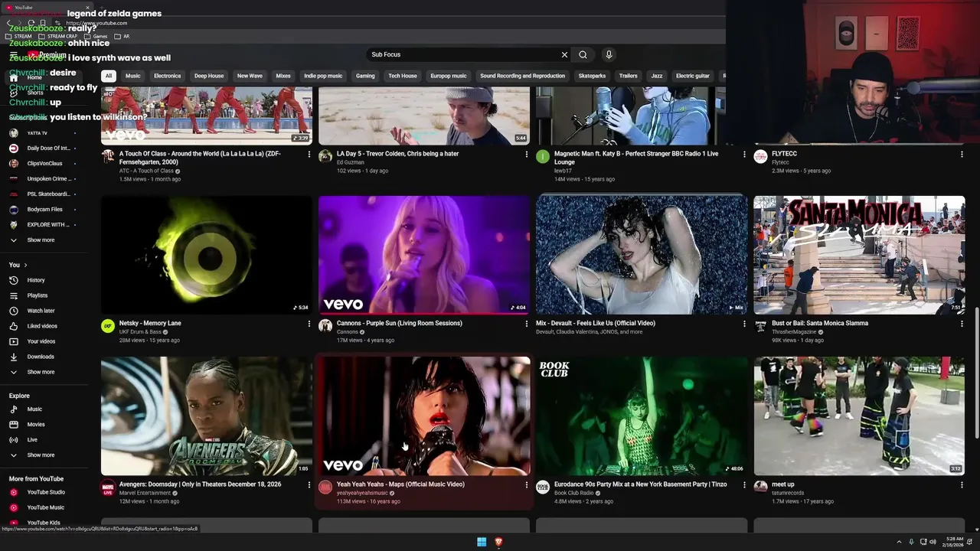This screenshot has height=551, width=980.
Task: Select the New Wave filter chip
Action: click(x=250, y=76)
